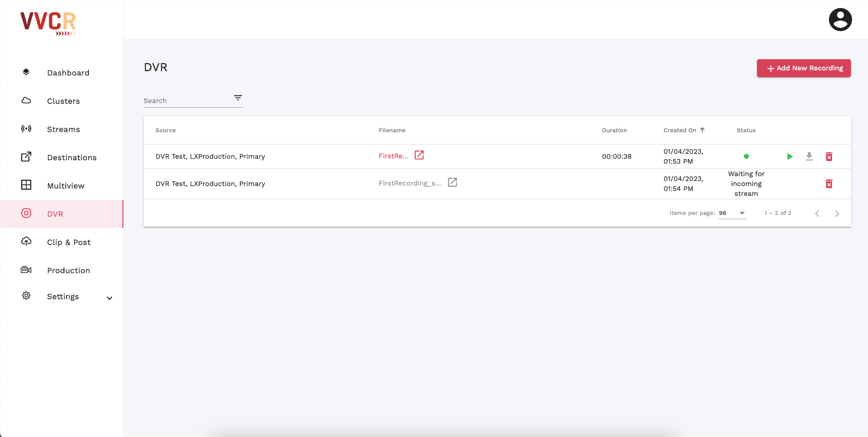Click the Destinations external-link icon
This screenshot has height=437, width=868.
pos(26,157)
